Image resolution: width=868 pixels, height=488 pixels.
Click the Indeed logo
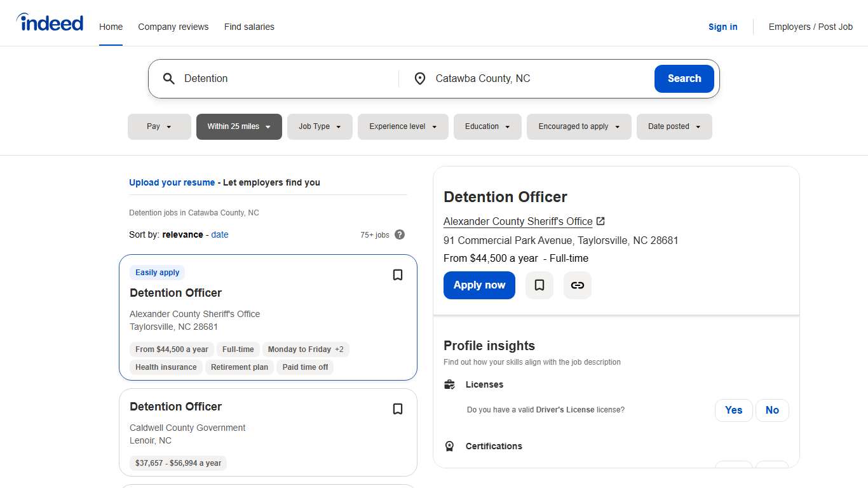tap(50, 22)
